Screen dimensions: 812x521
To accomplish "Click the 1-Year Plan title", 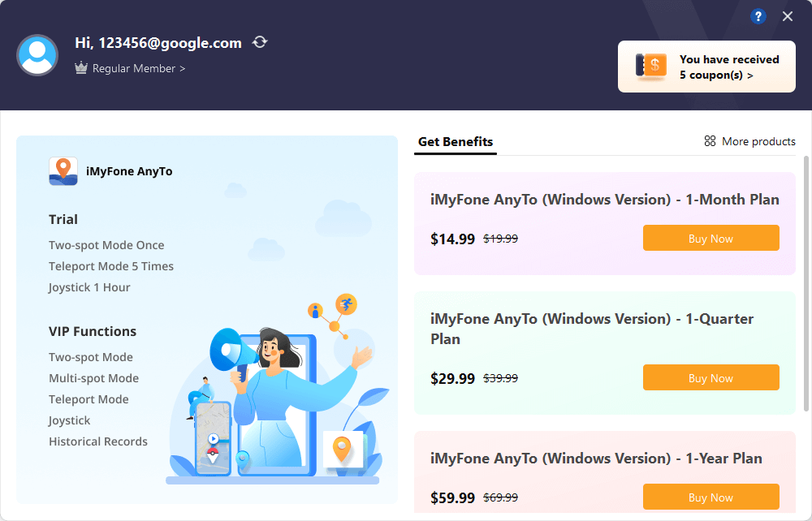I will tap(596, 459).
